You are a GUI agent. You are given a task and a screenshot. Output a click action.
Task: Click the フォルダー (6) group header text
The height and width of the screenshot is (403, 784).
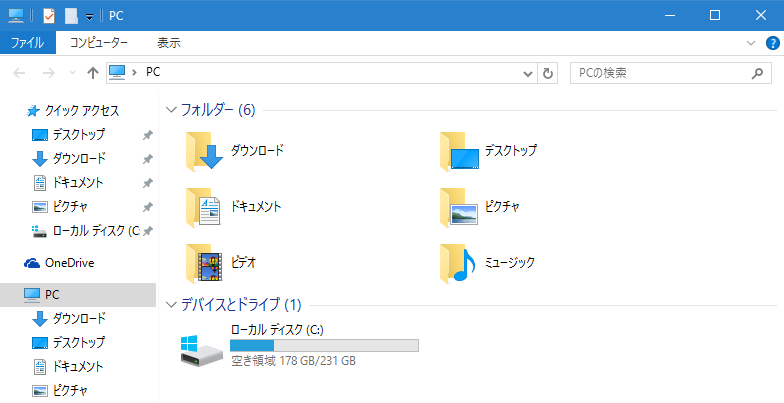(218, 110)
